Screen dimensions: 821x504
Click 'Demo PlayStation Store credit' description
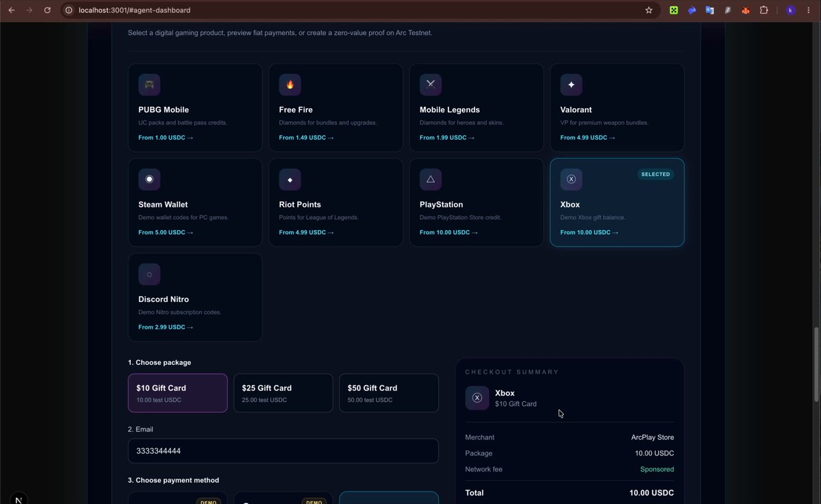460,218
